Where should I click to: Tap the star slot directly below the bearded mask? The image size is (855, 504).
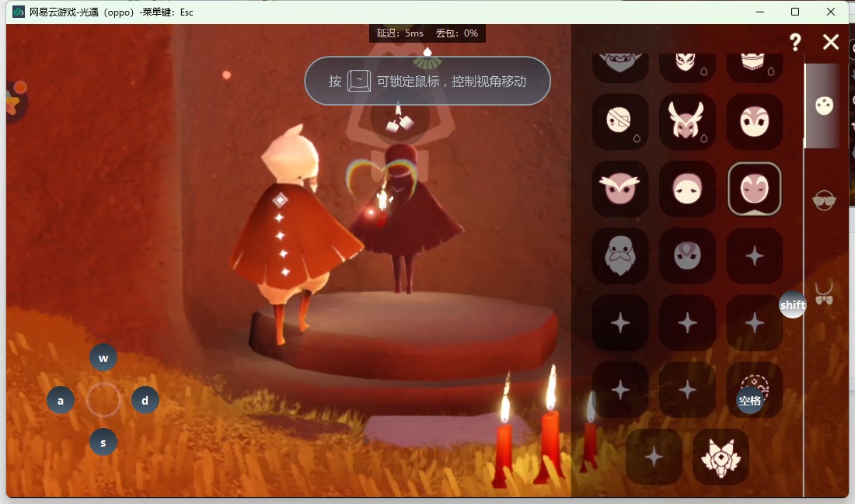(620, 323)
